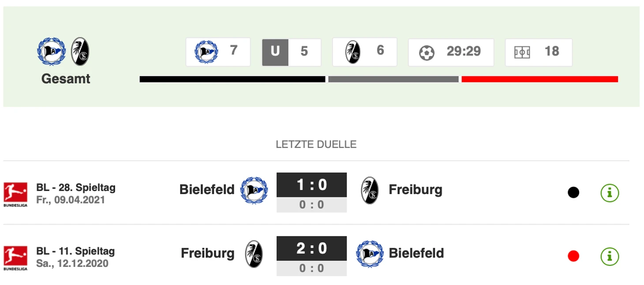Open info icon for Freiburg 2:0 Bielefeld match
This screenshot has width=644, height=285.
610,256
